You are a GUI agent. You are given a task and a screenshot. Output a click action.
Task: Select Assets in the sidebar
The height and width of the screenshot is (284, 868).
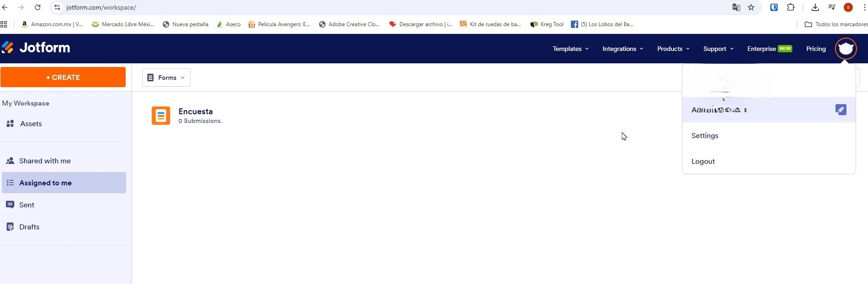click(64, 123)
